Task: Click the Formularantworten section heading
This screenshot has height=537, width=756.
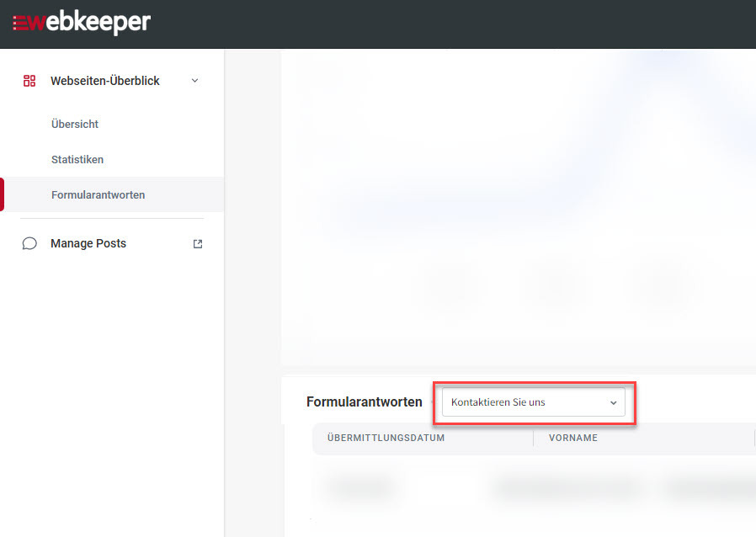Action: point(364,402)
